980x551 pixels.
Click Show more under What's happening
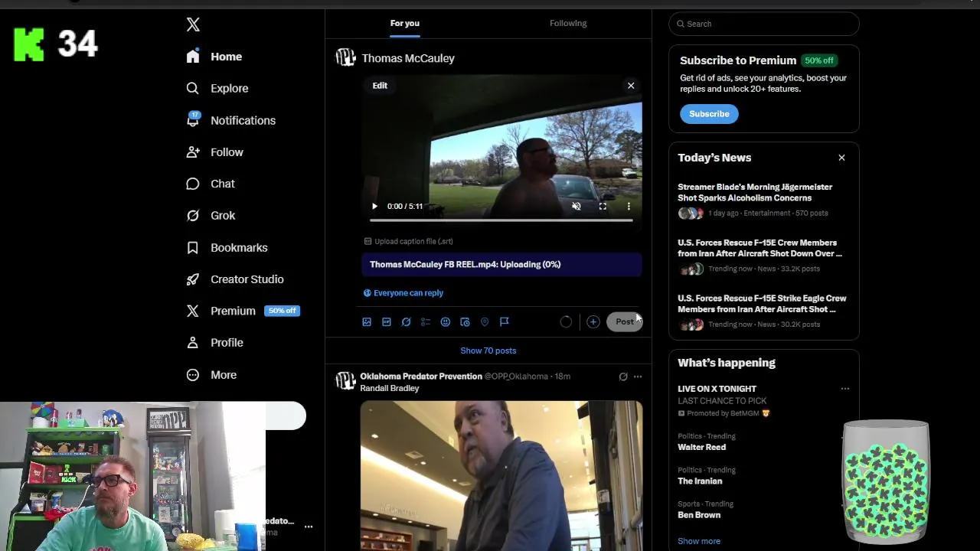coord(699,541)
